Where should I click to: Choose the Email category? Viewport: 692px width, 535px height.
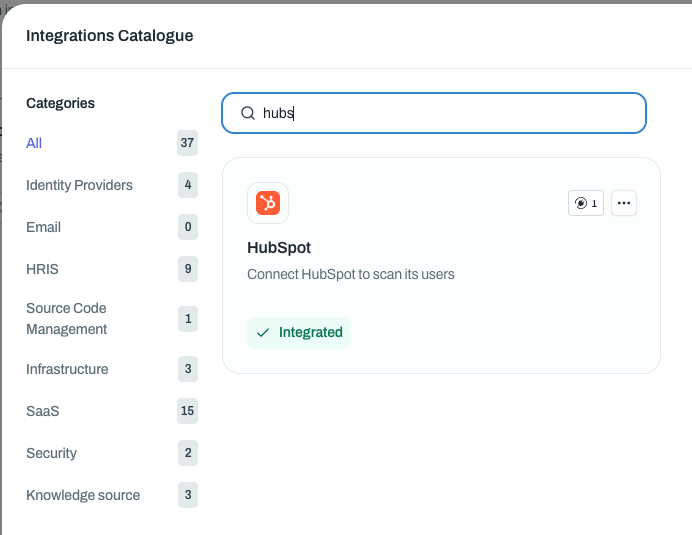42,227
